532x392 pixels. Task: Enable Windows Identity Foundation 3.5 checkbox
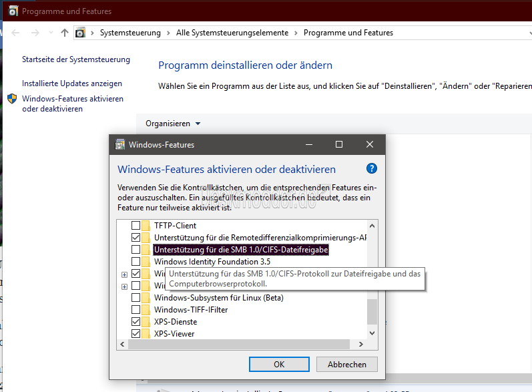tap(136, 261)
